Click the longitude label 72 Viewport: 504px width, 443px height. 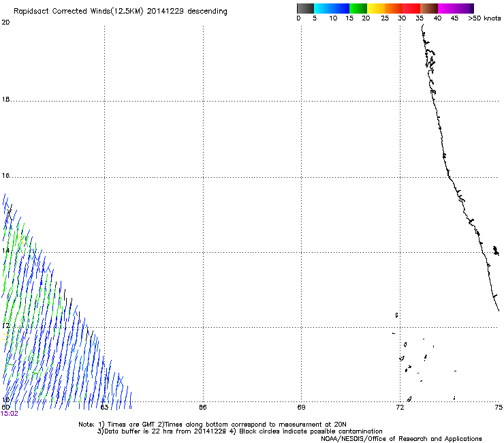tap(400, 408)
